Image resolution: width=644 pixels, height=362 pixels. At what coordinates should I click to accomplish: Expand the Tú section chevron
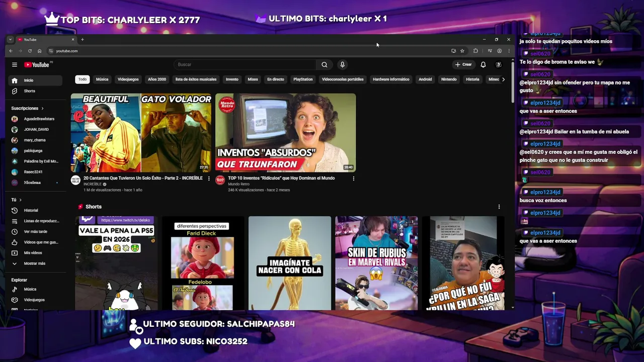point(20,200)
